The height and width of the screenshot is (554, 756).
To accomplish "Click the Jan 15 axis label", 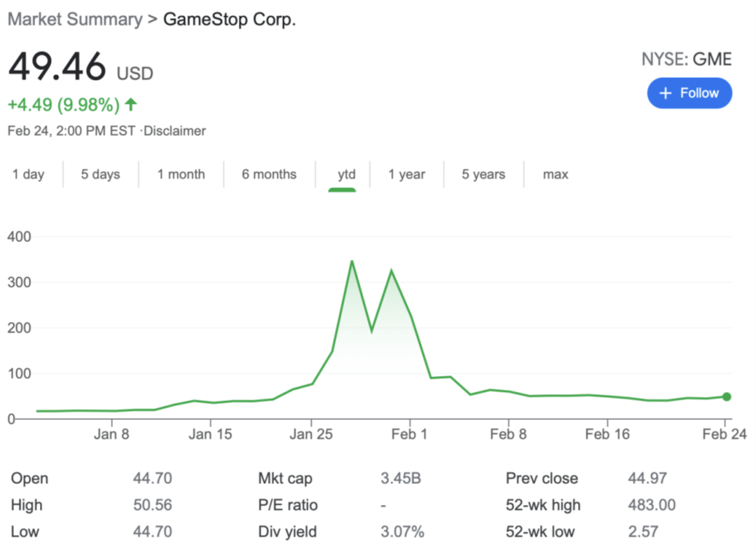I will [x=210, y=434].
